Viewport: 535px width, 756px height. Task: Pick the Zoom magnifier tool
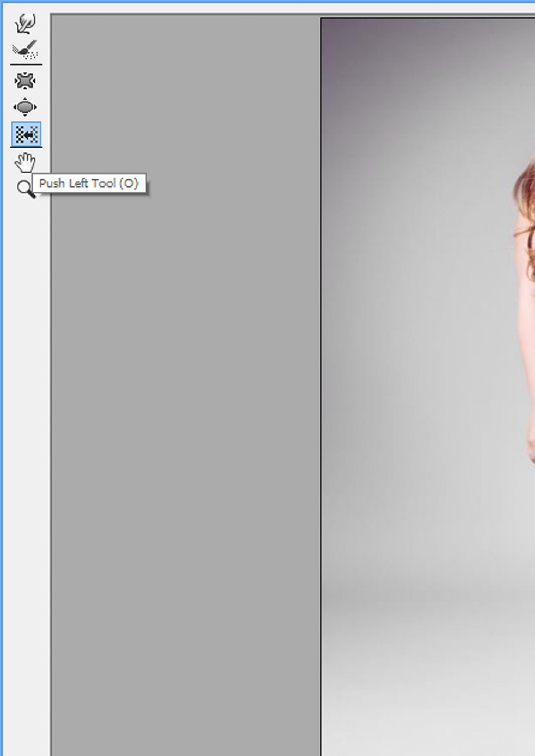click(24, 188)
